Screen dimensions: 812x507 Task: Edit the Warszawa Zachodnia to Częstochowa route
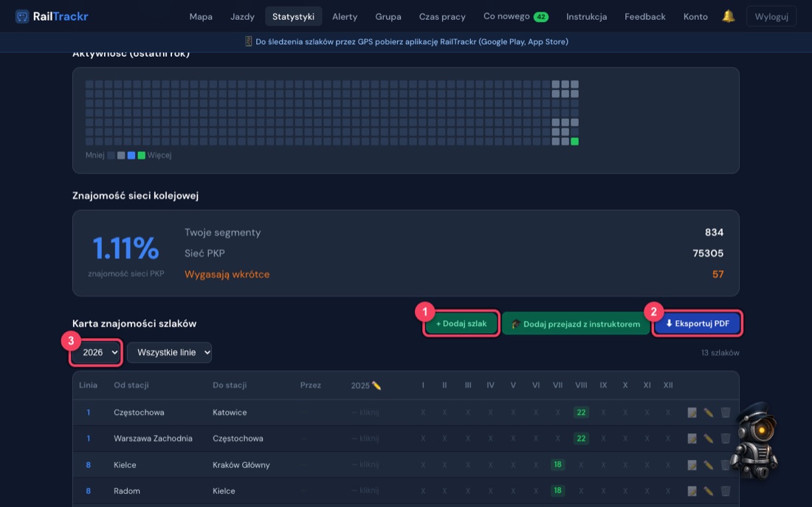pyautogui.click(x=709, y=438)
